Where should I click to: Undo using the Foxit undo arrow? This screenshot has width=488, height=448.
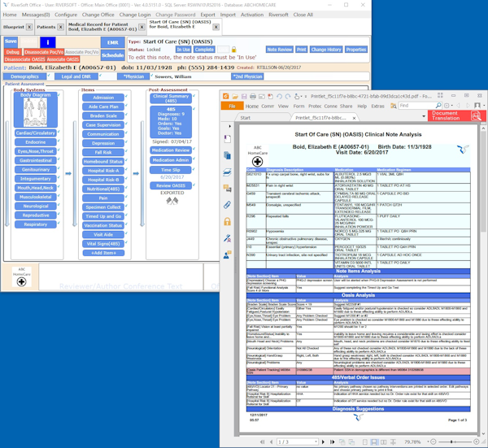pos(279,97)
